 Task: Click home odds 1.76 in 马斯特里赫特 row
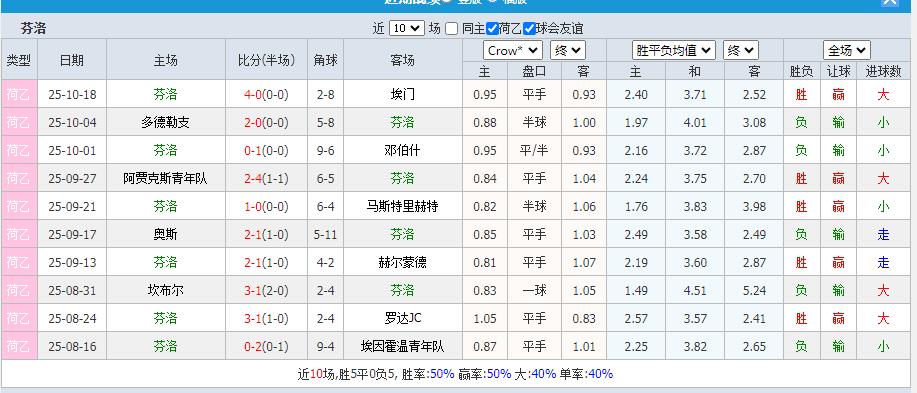[x=636, y=206]
